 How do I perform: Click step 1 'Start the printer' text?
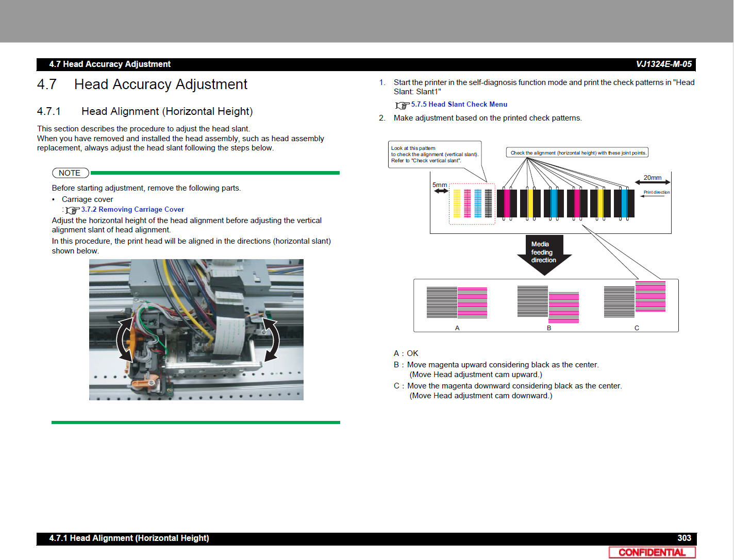coord(544,87)
